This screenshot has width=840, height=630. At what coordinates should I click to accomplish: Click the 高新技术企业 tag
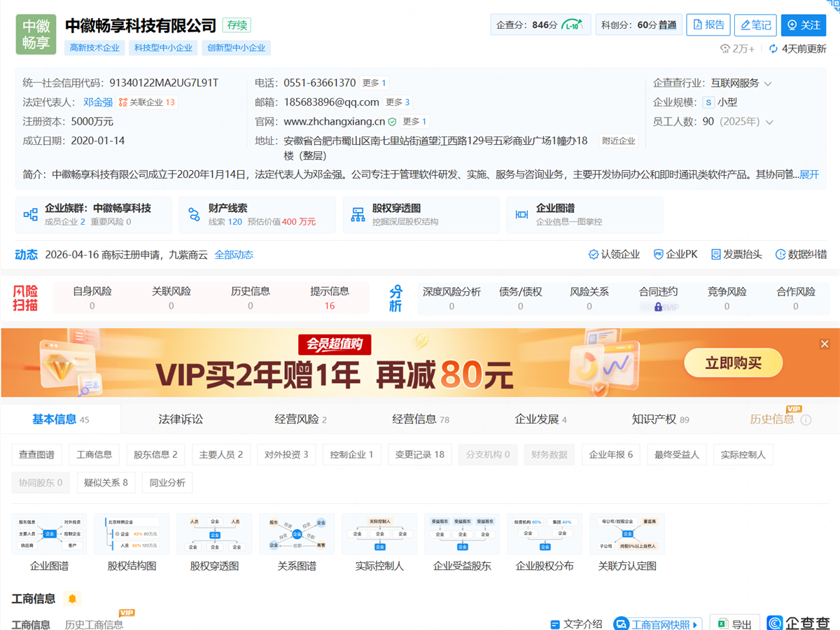pos(94,48)
